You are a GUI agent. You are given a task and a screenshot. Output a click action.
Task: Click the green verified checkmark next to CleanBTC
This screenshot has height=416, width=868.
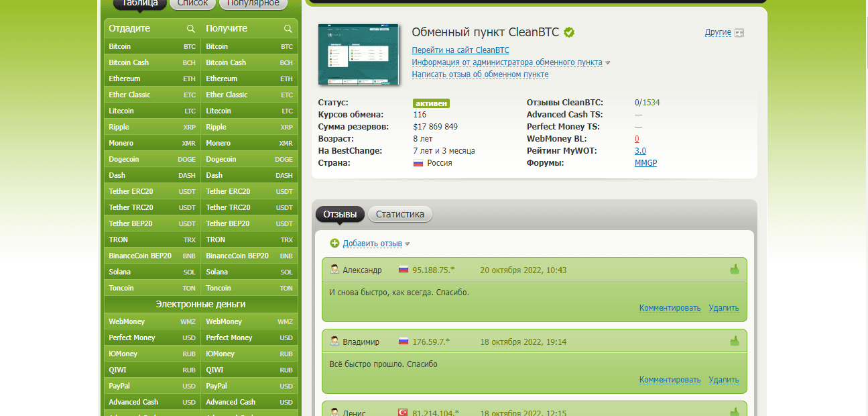(569, 32)
